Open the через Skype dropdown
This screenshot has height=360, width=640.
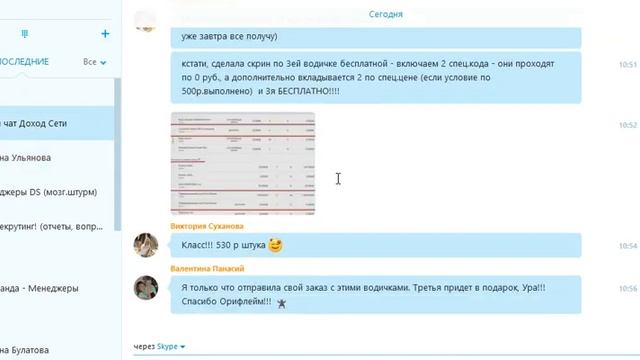(x=160, y=347)
